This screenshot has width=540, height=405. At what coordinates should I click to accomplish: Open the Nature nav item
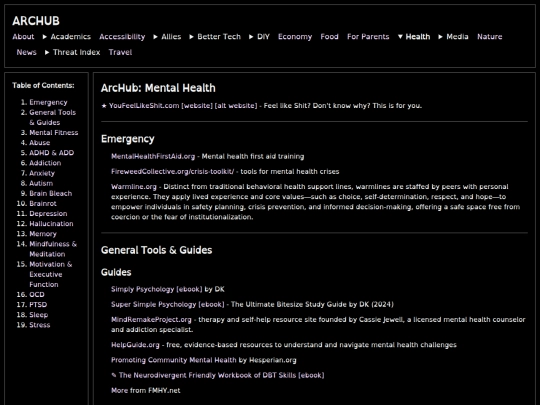489,37
